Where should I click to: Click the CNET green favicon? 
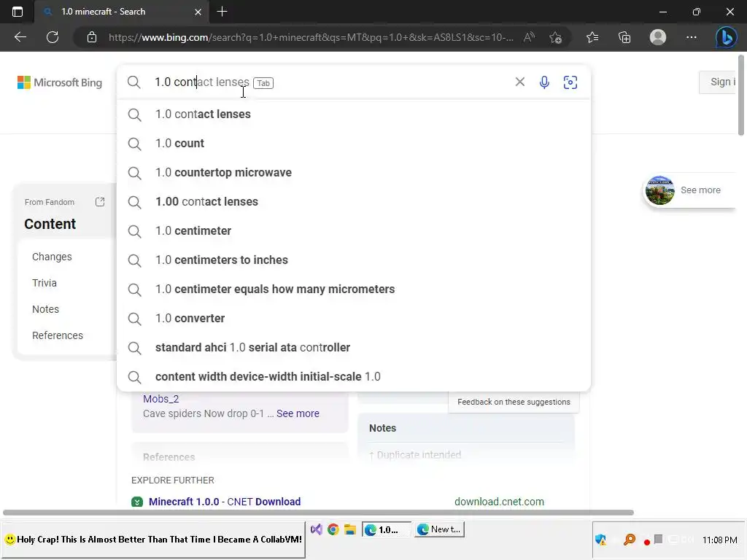(137, 502)
